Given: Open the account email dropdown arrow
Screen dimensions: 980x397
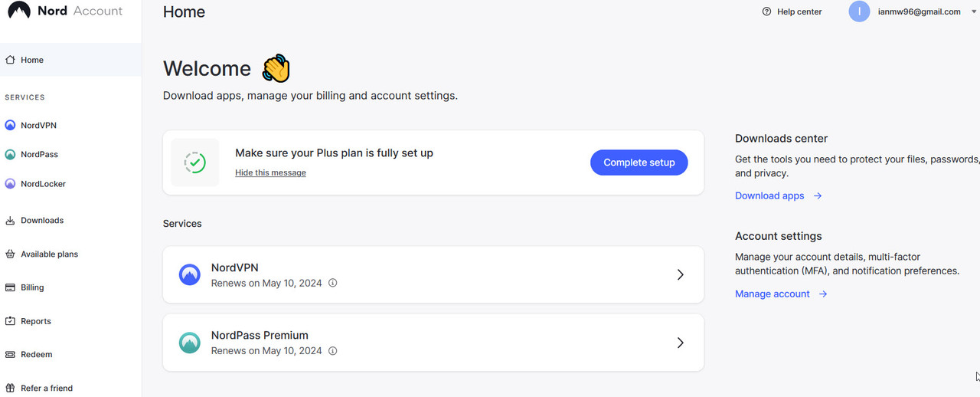Looking at the screenshot, I should pos(974,11).
